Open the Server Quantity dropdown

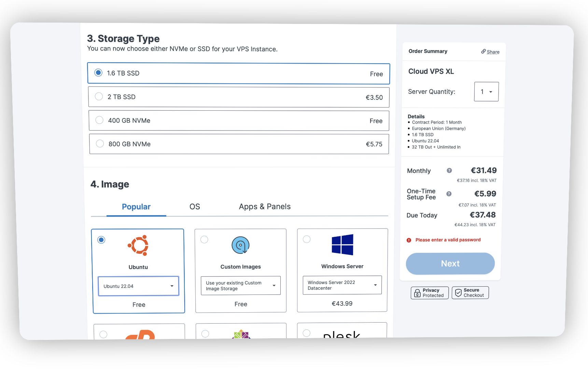[486, 92]
